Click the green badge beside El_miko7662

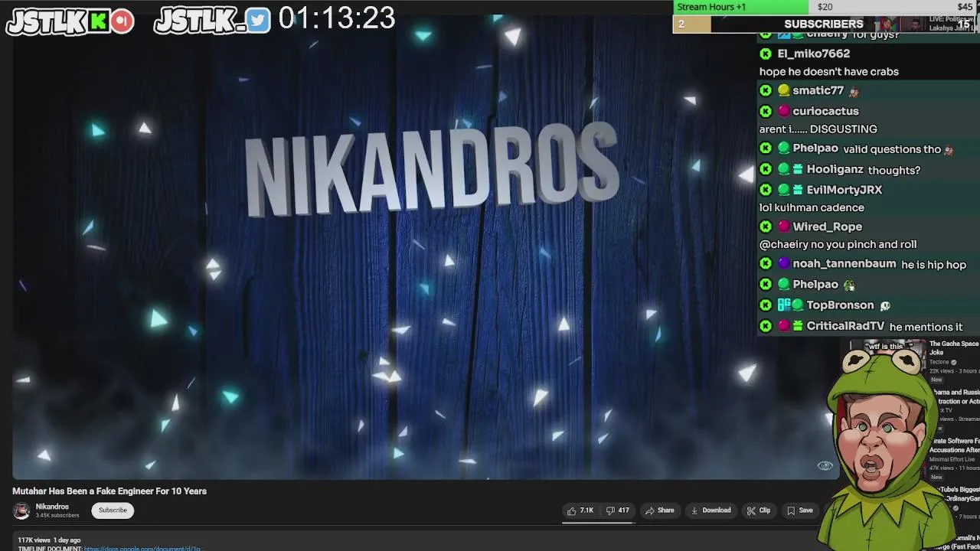(x=766, y=54)
